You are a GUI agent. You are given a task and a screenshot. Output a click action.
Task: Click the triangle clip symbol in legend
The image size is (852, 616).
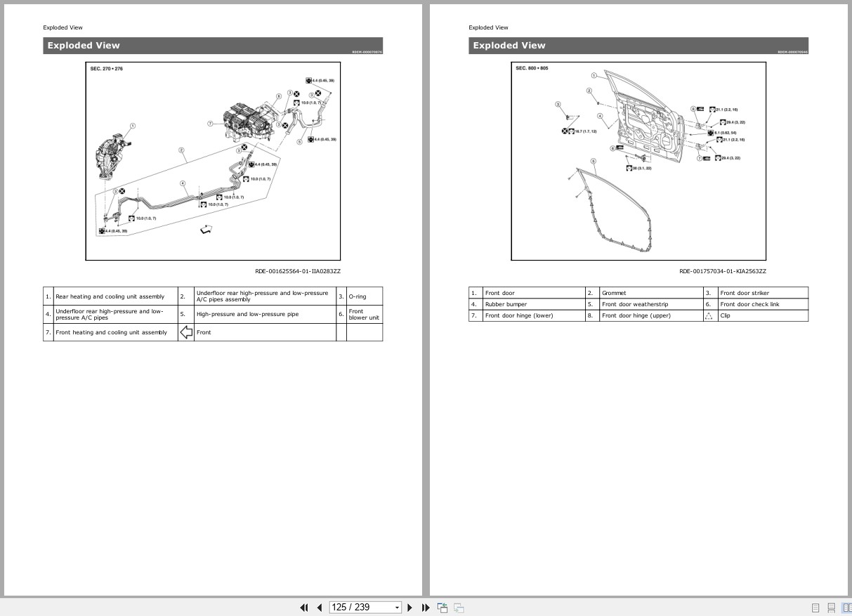coord(709,316)
